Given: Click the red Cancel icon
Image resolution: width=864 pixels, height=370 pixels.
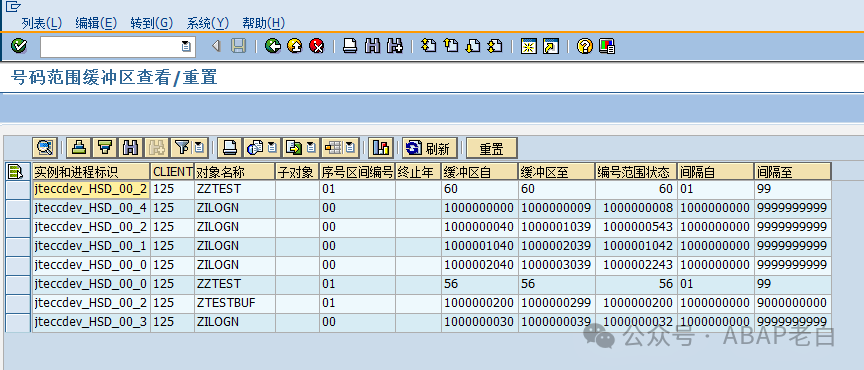Looking at the screenshot, I should [x=317, y=46].
